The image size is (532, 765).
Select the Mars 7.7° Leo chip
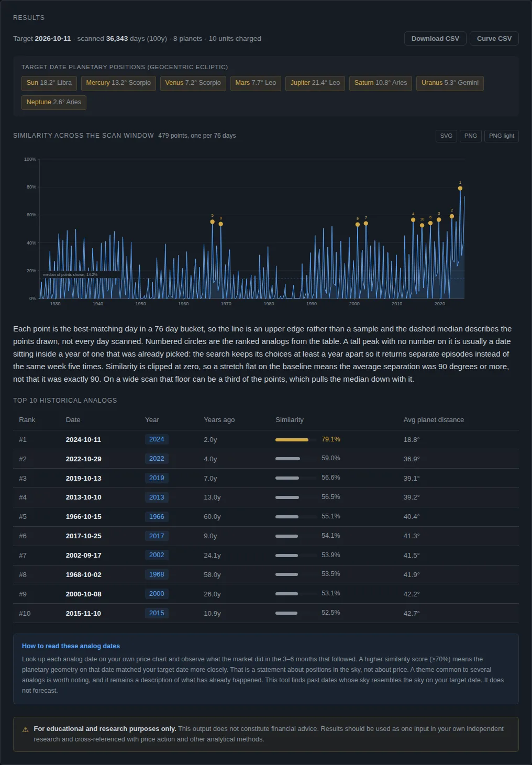256,83
